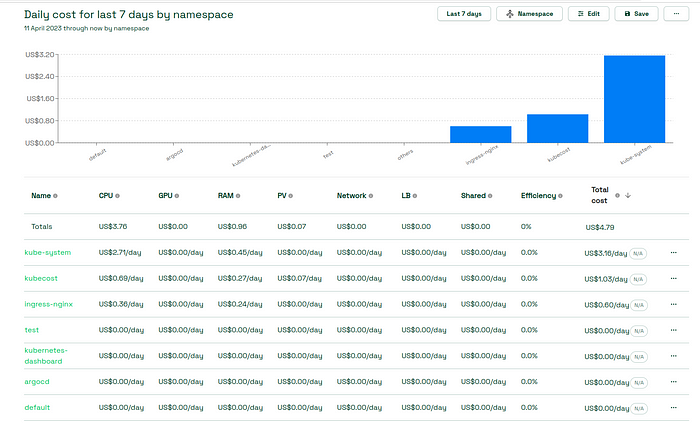The width and height of the screenshot is (700, 423).
Task: Open the default namespace link
Action: [37, 408]
